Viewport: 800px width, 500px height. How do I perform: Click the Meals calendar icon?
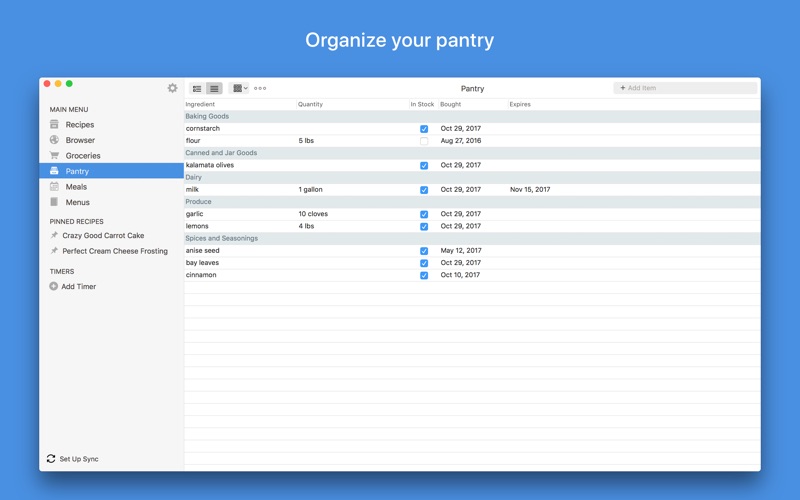[54, 187]
